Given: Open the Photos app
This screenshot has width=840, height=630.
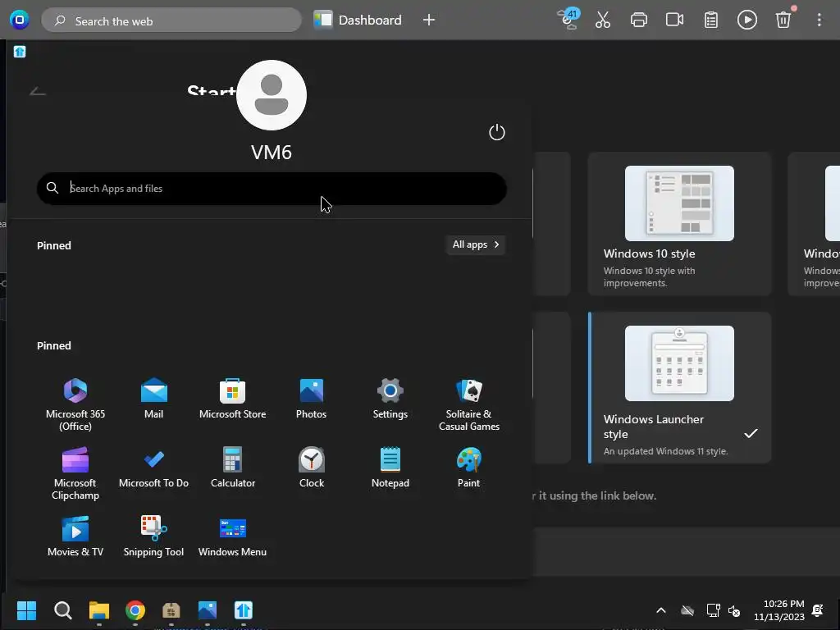Looking at the screenshot, I should coord(311,399).
